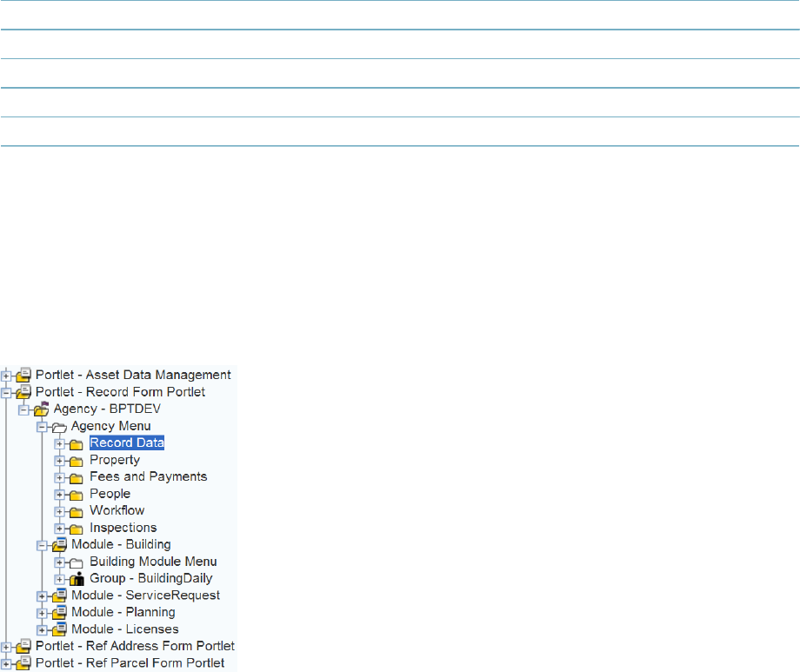Click the Ref Address Form Portlet icon
This screenshot has height=672, width=800.
coord(23,646)
